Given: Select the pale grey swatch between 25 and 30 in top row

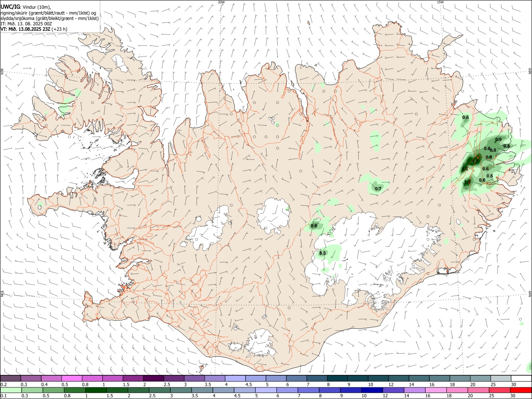Looking at the screenshot, I should 500,379.
